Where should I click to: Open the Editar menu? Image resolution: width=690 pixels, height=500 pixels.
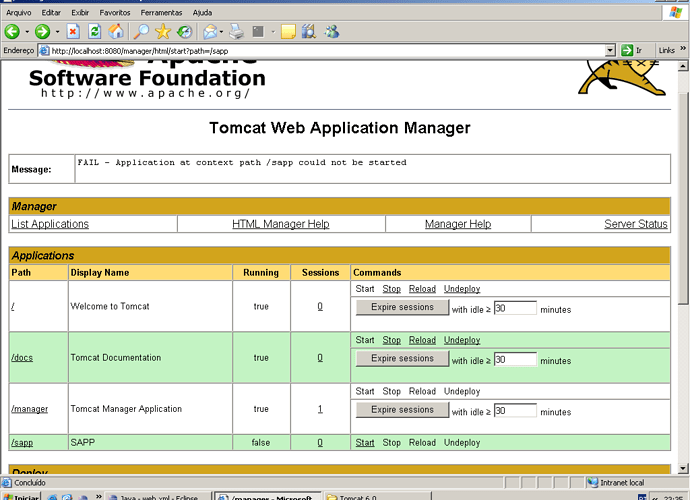(x=51, y=13)
